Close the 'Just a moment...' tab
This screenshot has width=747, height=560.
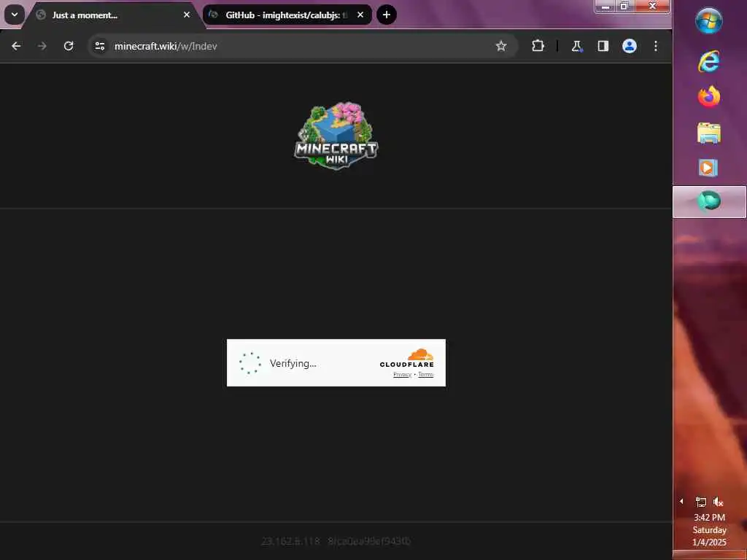[x=187, y=15]
